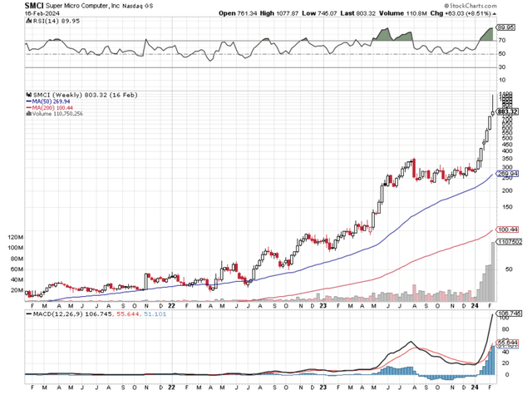Click the 60M label on volume axis
Screen dimensions: 532x395
17,269
